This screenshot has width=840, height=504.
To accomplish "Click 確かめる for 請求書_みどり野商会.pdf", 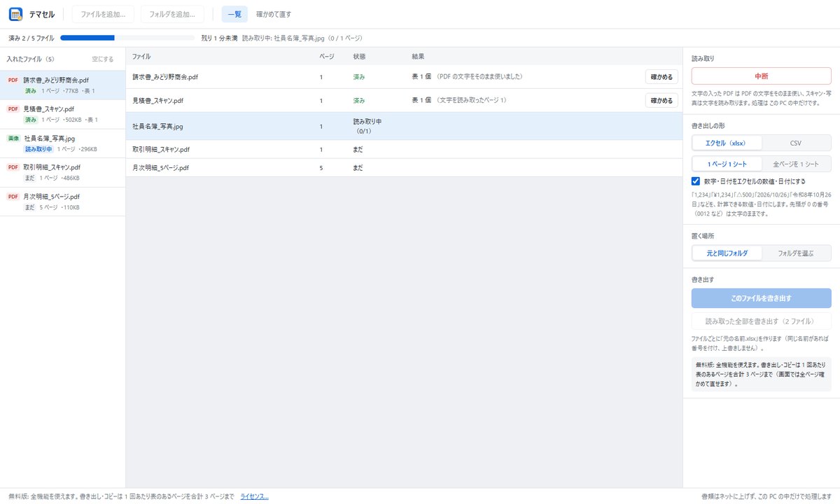I will coord(661,76).
